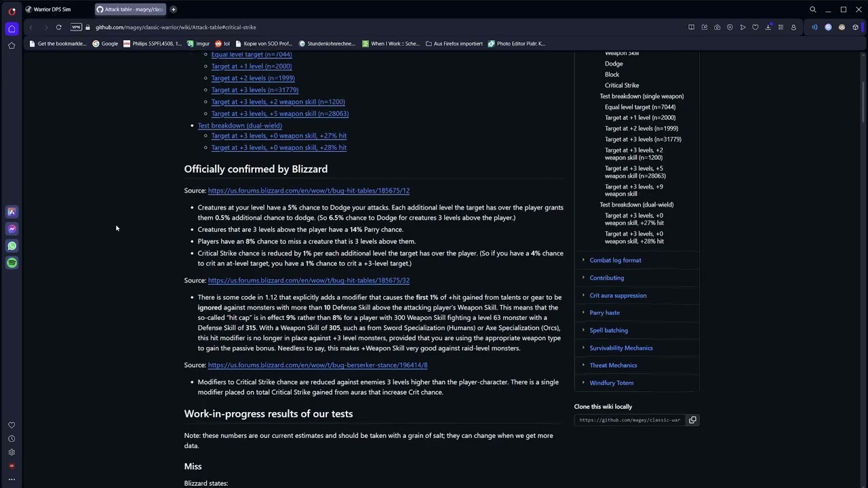Open the Stundenlohnrechner bookmark
Screen dimensions: 868x488
(326, 43)
